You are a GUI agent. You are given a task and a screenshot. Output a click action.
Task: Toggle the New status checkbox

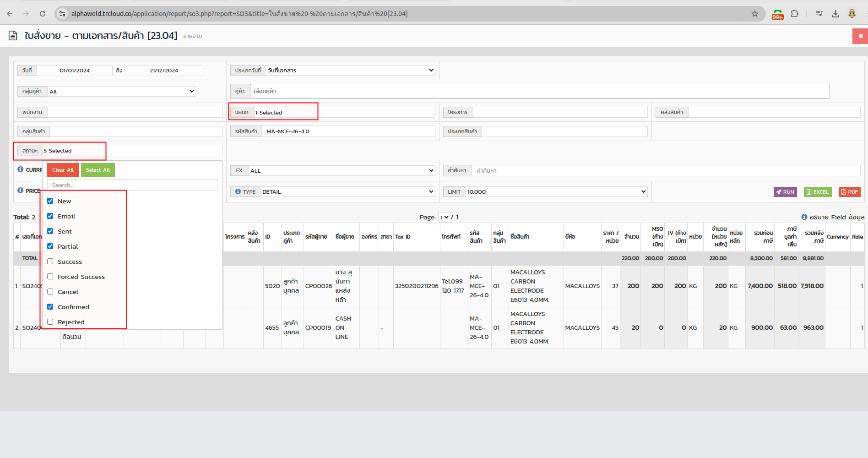[x=50, y=201]
